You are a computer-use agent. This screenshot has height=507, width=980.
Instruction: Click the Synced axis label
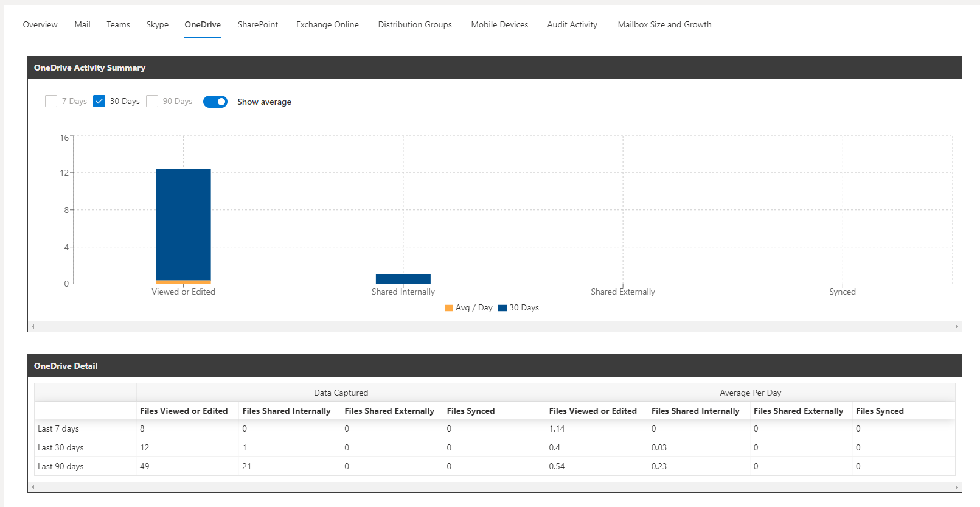point(843,292)
